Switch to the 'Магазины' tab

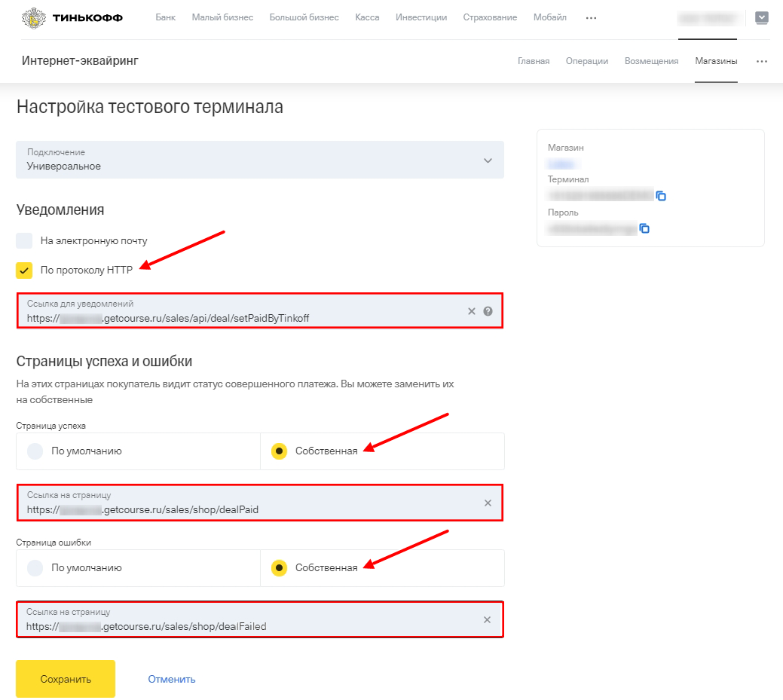(716, 61)
